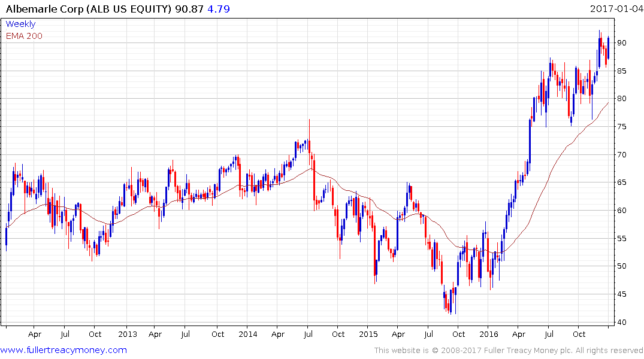Click the 70 label on the price axis

click(x=621, y=155)
